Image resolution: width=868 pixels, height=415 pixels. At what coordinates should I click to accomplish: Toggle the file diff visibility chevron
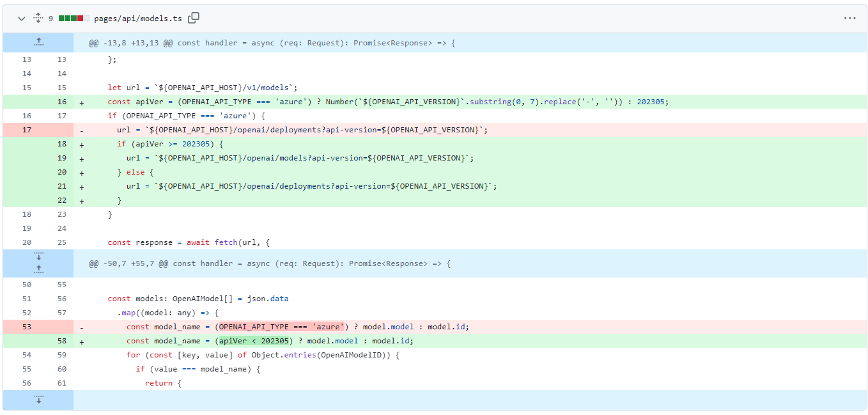click(x=21, y=19)
